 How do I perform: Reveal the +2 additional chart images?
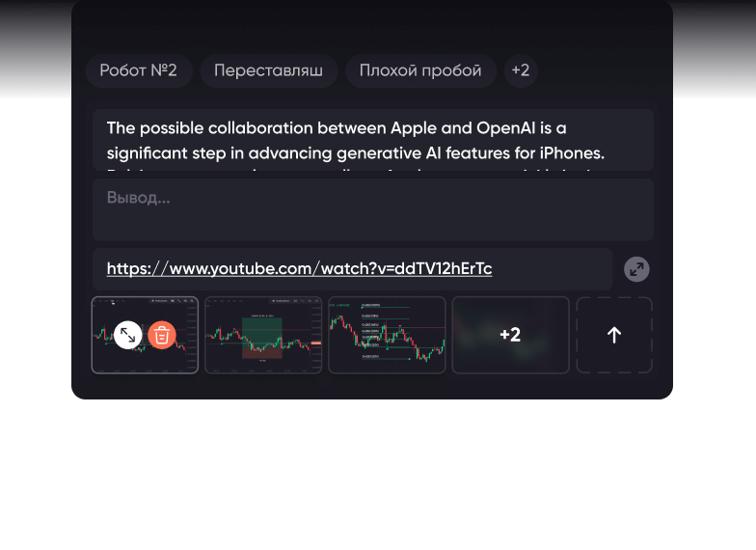tap(510, 335)
